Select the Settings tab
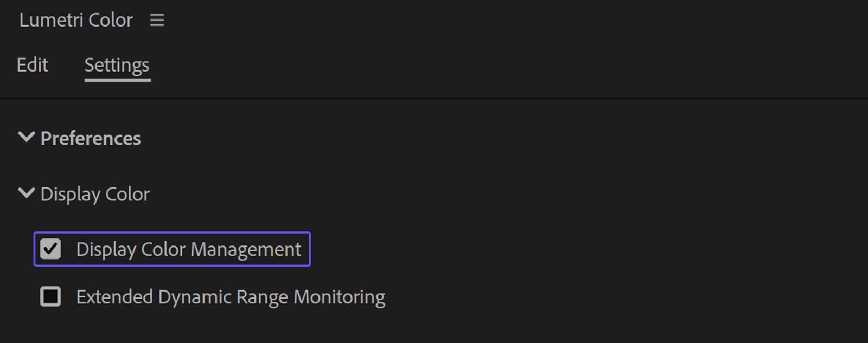This screenshot has height=343, width=868. tap(117, 64)
